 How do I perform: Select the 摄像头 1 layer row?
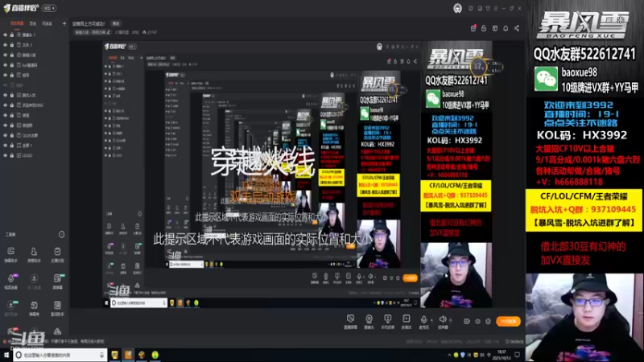coord(35,35)
